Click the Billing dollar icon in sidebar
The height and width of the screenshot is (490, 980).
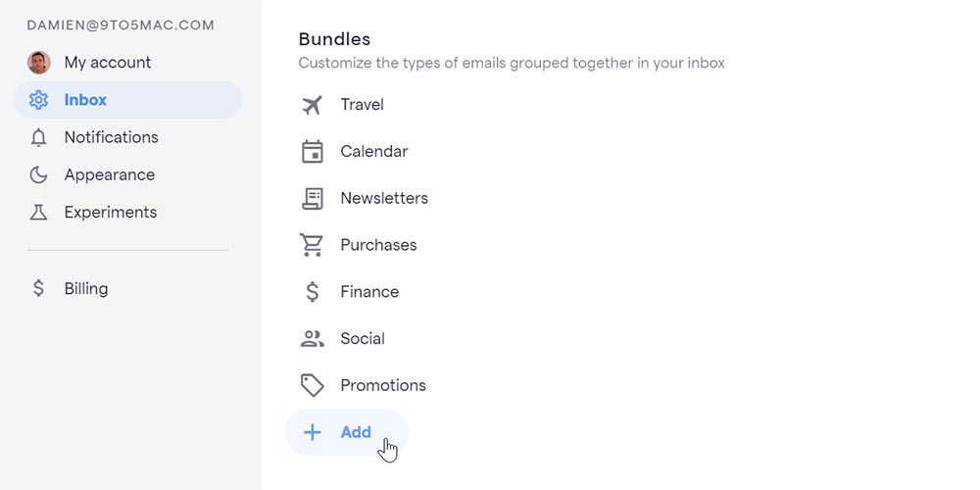(x=38, y=289)
